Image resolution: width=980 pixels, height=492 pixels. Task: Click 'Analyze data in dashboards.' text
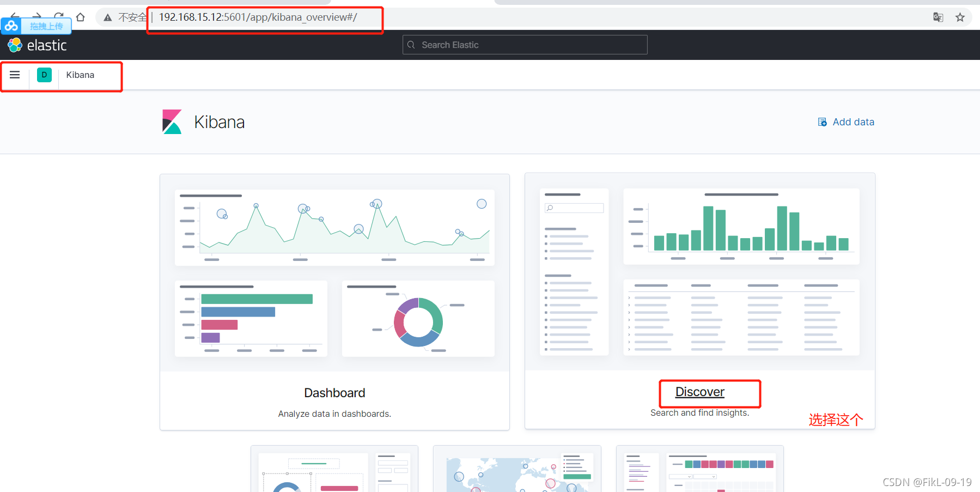tap(334, 414)
